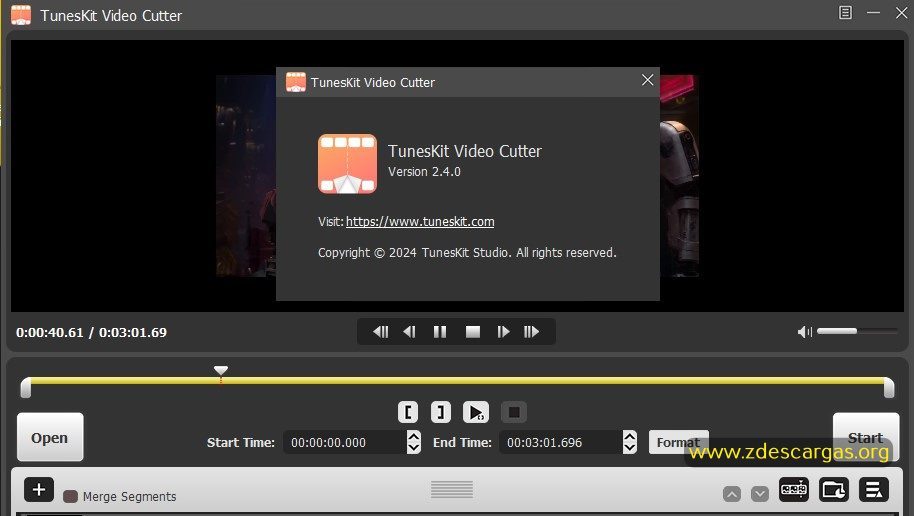Increase the End Time value

pyautogui.click(x=630, y=436)
